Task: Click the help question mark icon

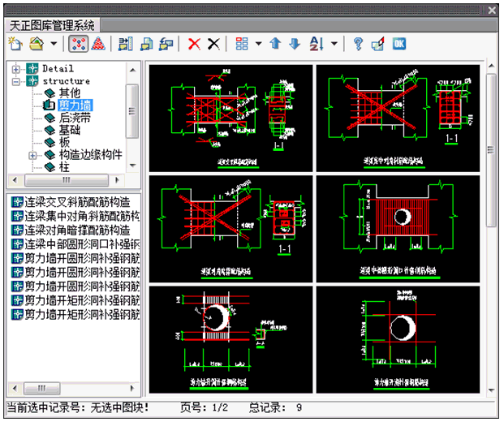Action: 358,44
